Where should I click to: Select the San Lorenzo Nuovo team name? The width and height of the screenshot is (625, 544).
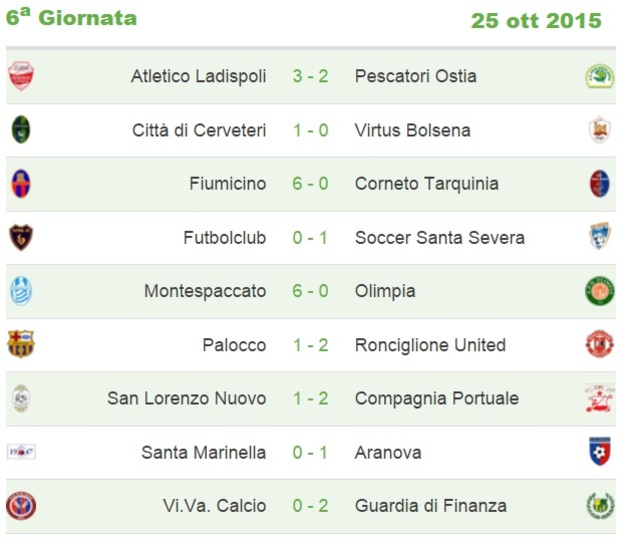pos(187,398)
